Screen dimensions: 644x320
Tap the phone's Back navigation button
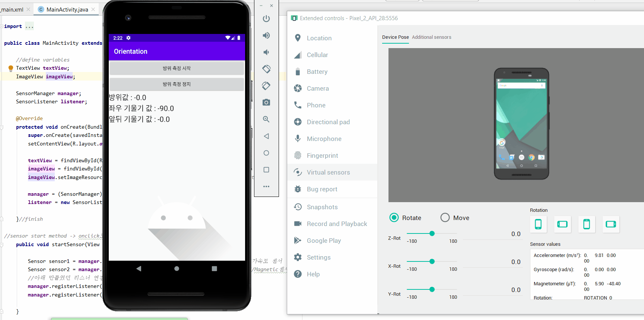(x=139, y=269)
